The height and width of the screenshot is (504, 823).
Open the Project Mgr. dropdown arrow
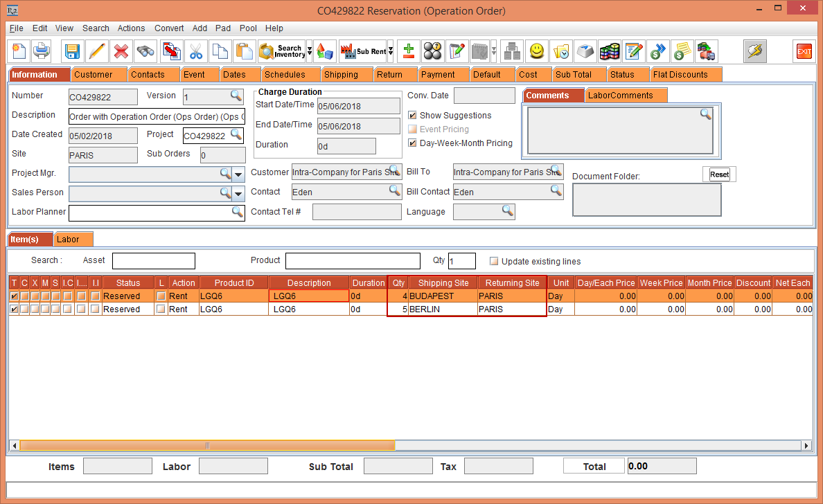point(239,174)
